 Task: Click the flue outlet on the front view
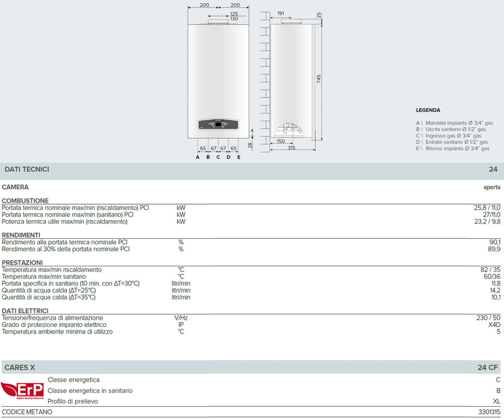[x=217, y=22]
